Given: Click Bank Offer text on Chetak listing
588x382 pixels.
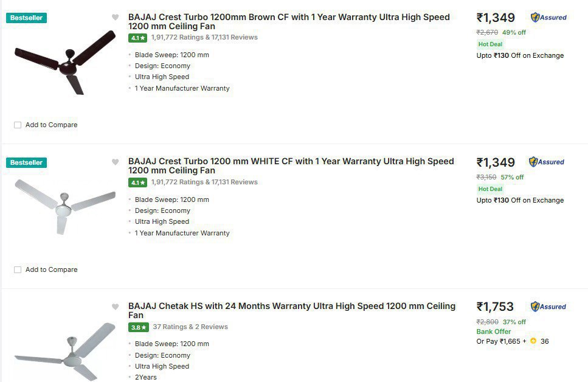Looking at the screenshot, I should [494, 332].
